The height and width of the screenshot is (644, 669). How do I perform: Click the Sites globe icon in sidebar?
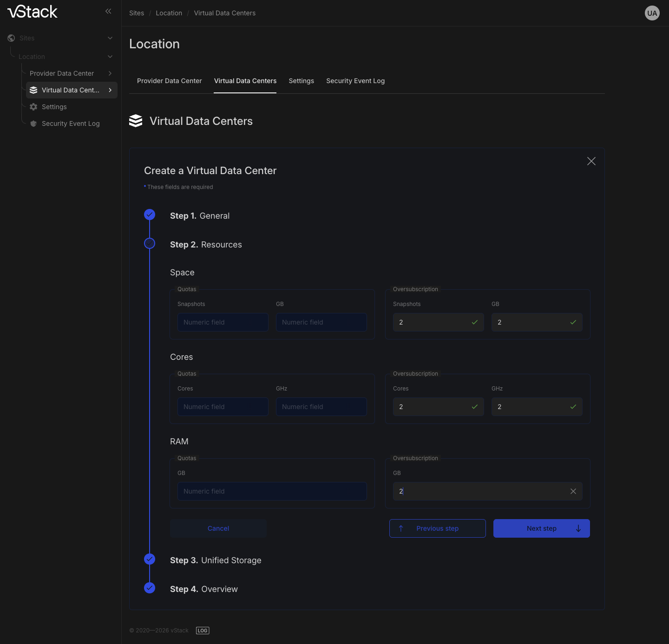tap(11, 38)
